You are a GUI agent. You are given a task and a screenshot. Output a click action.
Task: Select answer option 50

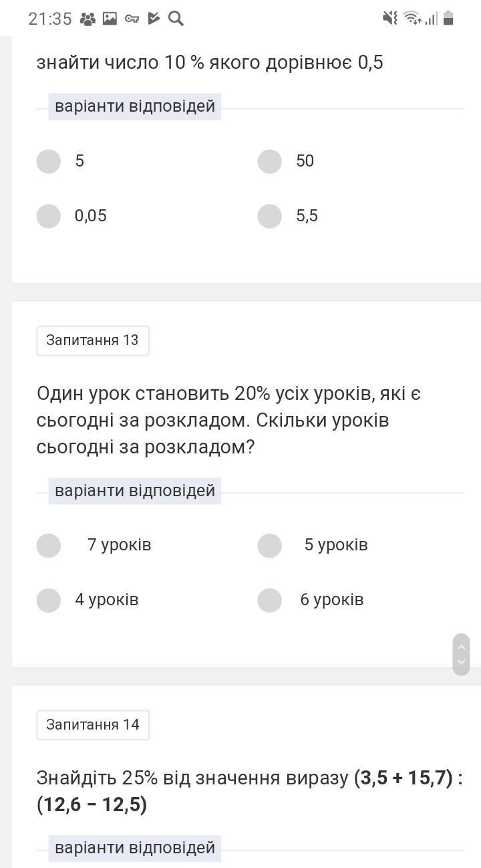click(x=270, y=161)
